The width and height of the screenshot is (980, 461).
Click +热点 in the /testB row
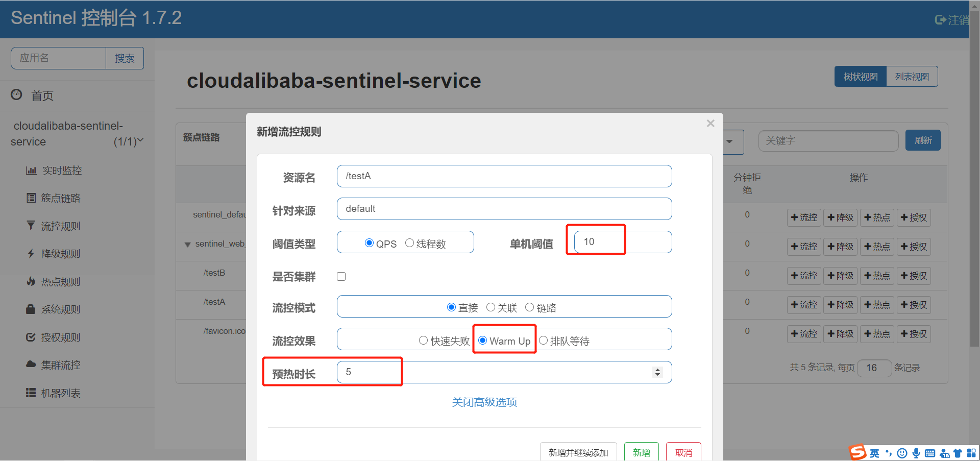(877, 276)
